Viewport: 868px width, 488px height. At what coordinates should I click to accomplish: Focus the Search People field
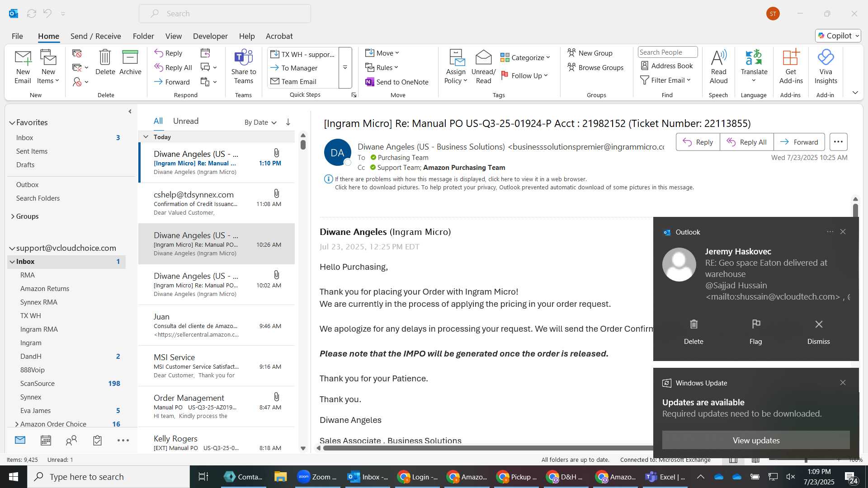pos(667,52)
